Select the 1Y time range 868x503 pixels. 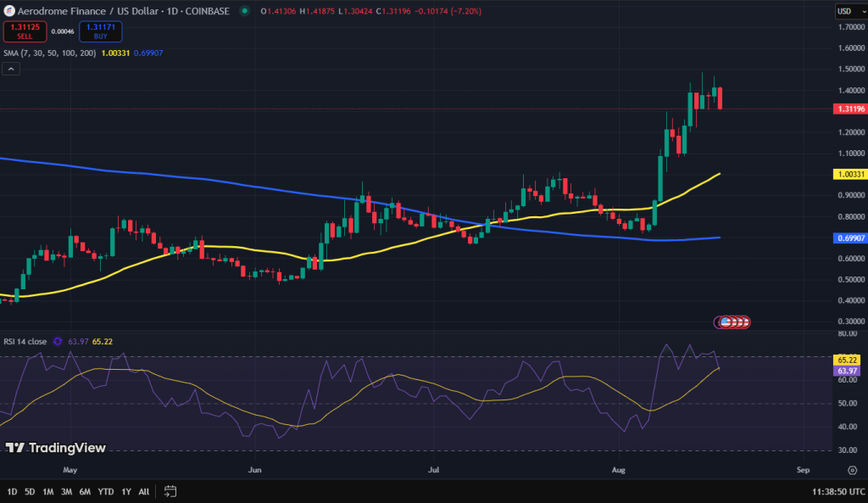pos(126,491)
